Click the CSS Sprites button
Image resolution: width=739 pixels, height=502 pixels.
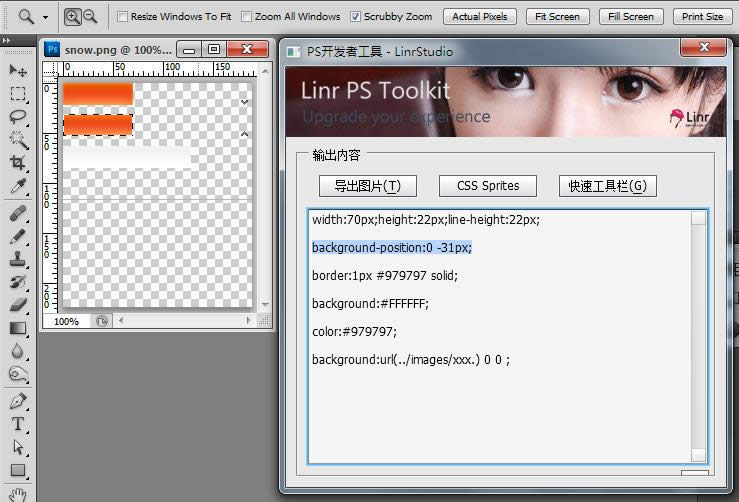point(487,186)
